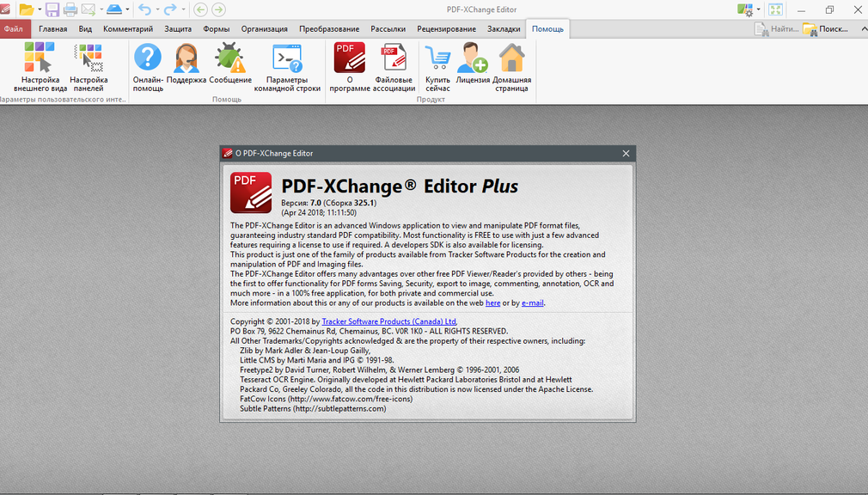Click the Поддержка headset icon
The image size is (868, 495).
point(186,64)
